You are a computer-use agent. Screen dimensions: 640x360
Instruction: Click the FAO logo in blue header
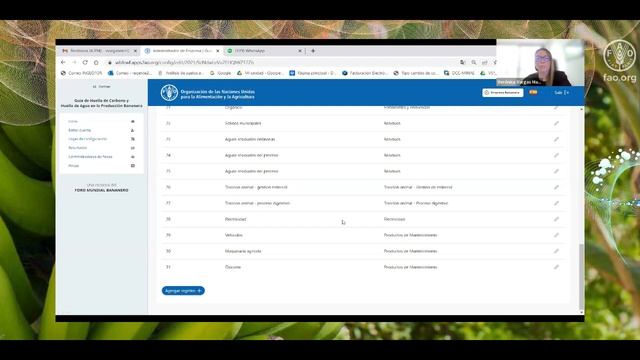169,93
